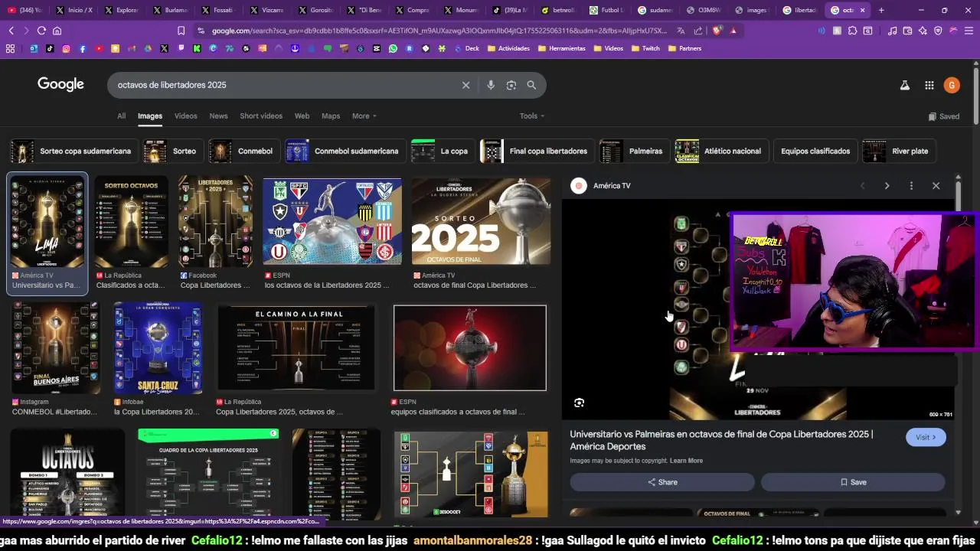Open the translate page icon in address bar

point(681,31)
